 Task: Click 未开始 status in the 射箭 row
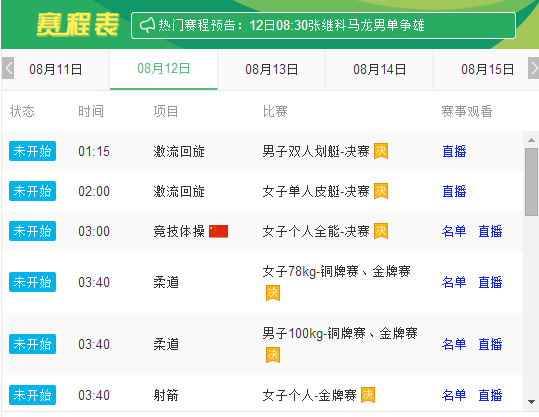point(32,395)
